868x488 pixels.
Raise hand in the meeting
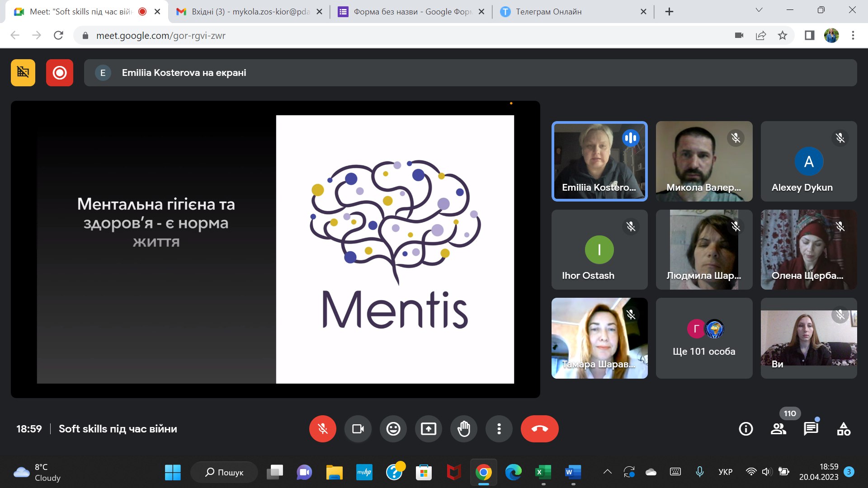(x=463, y=428)
